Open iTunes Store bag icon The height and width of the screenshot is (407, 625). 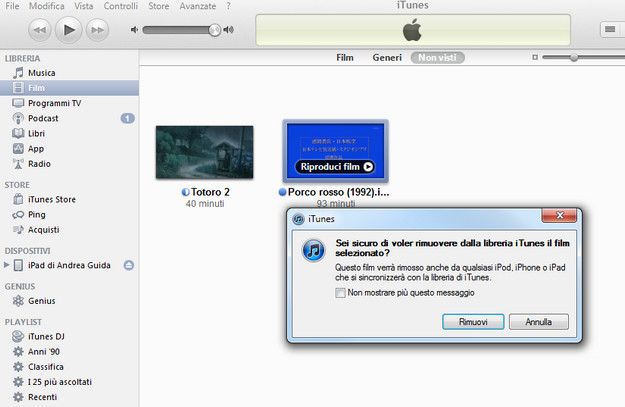pyautogui.click(x=18, y=199)
